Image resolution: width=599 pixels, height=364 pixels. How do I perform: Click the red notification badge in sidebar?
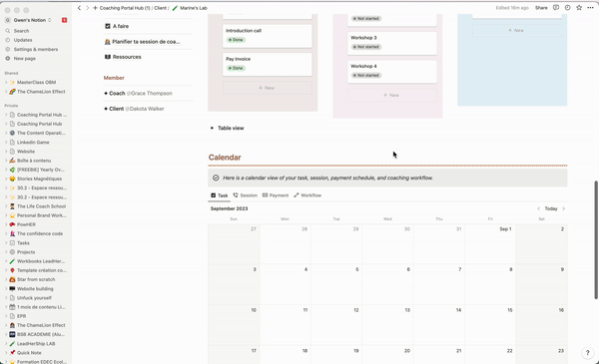pos(64,20)
